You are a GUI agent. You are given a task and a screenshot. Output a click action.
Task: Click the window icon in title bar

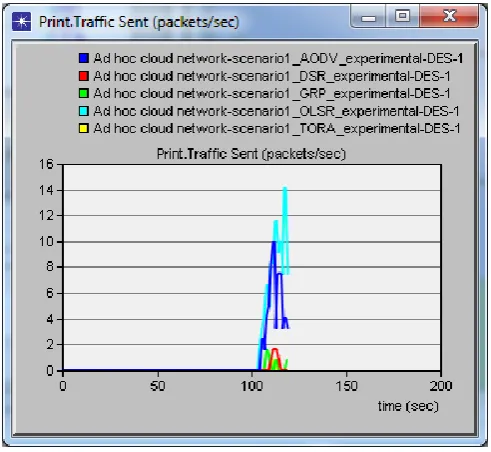point(21,22)
